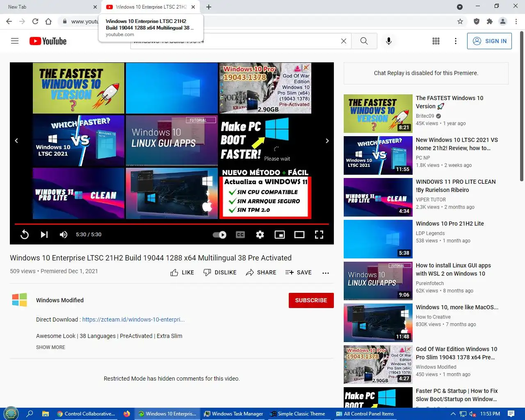Go back in the browser
The image size is (525, 420).
point(9,21)
